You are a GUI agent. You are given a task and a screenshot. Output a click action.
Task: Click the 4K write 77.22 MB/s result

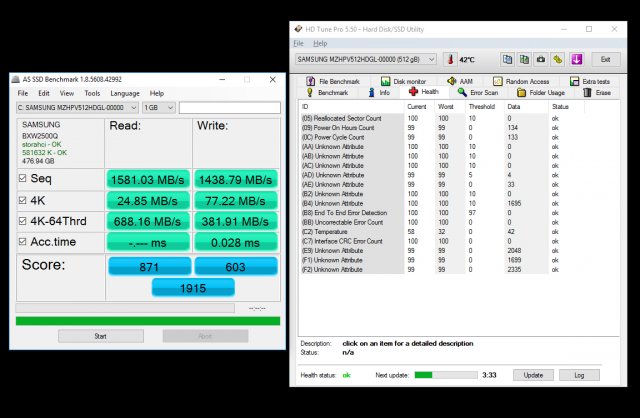click(236, 201)
